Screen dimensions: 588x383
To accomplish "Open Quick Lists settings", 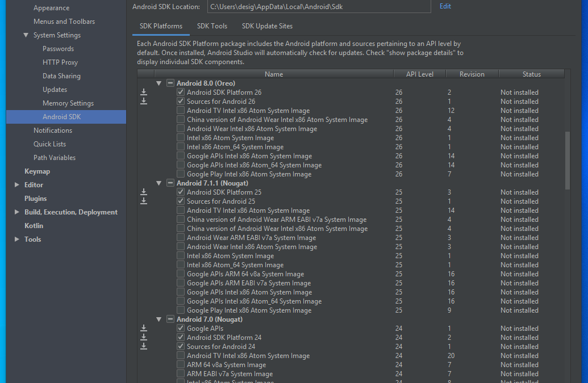I will click(49, 144).
